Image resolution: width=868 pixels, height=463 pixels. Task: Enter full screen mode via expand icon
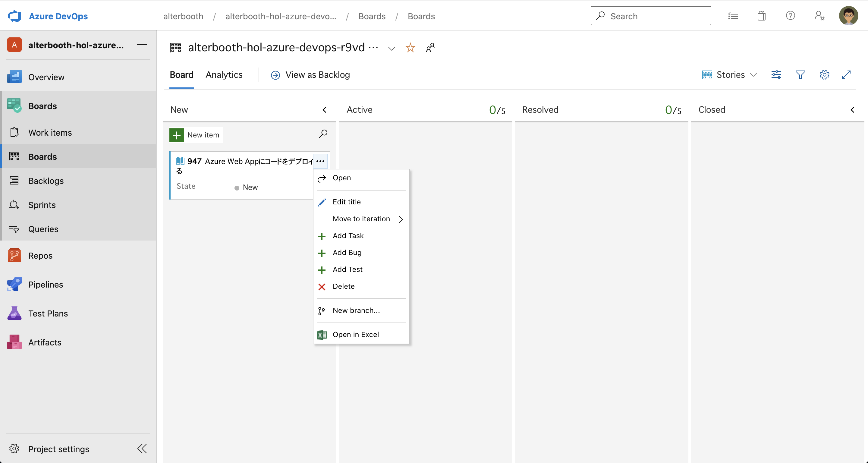(x=846, y=74)
